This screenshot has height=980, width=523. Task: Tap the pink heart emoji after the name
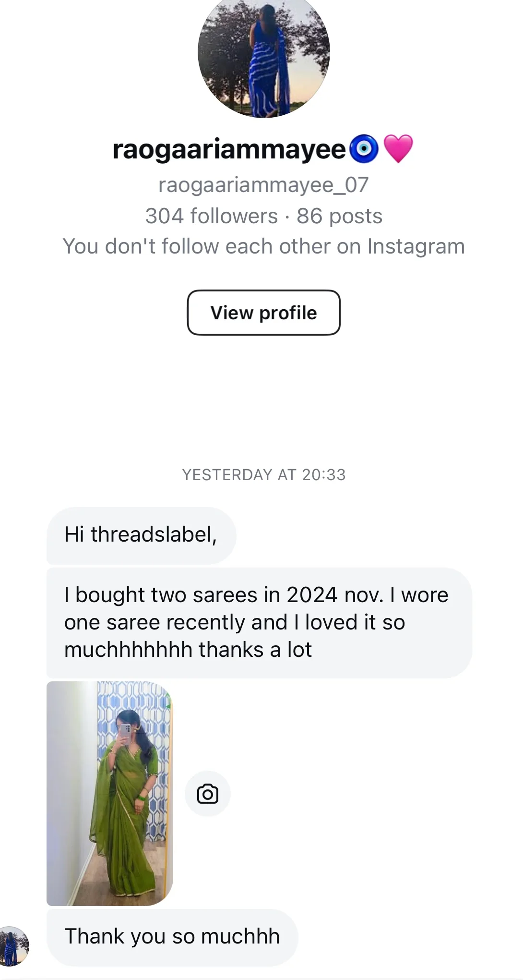tap(398, 148)
